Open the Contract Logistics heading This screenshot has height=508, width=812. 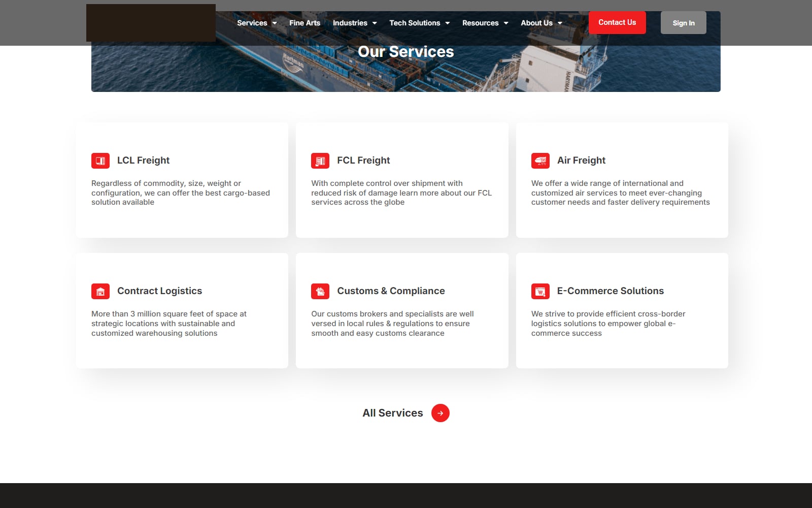tap(159, 291)
